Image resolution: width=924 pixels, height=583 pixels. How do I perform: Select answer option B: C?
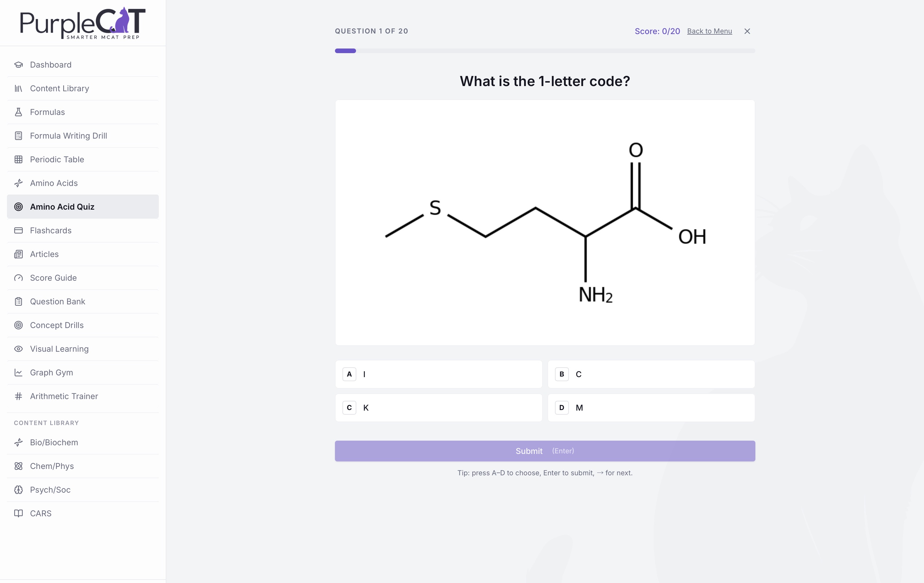pyautogui.click(x=651, y=374)
